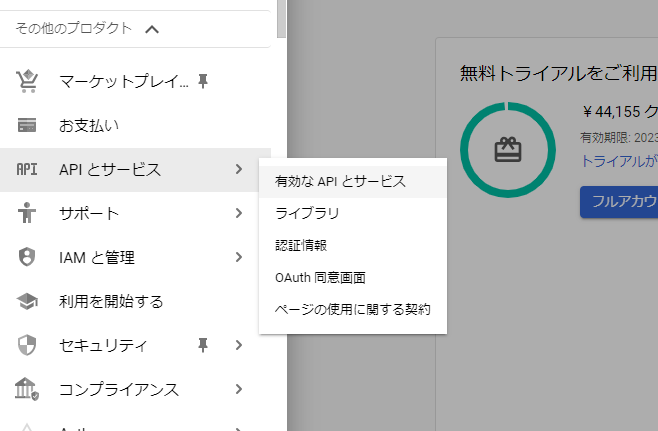Click the IAM と管理 menu label

point(97,257)
